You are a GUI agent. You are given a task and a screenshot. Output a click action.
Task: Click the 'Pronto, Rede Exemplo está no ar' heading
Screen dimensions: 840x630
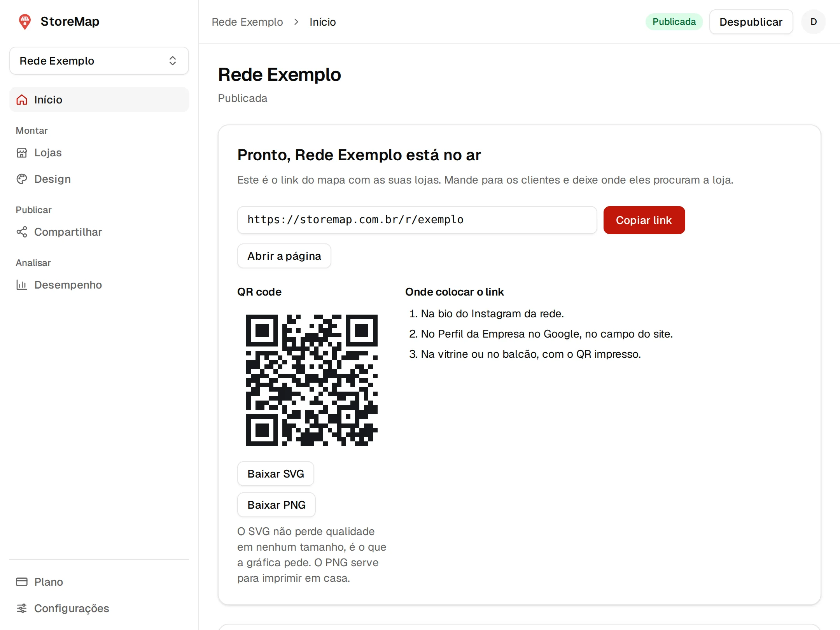359,155
